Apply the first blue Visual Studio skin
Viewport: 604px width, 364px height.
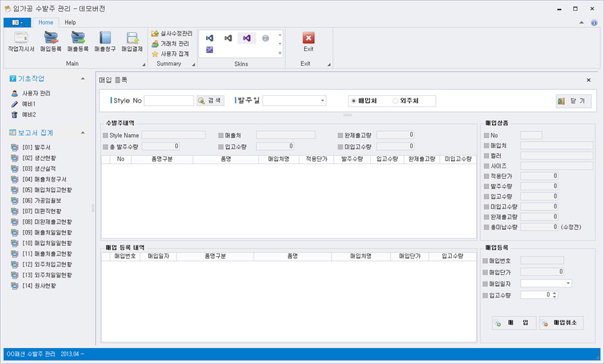[209, 38]
